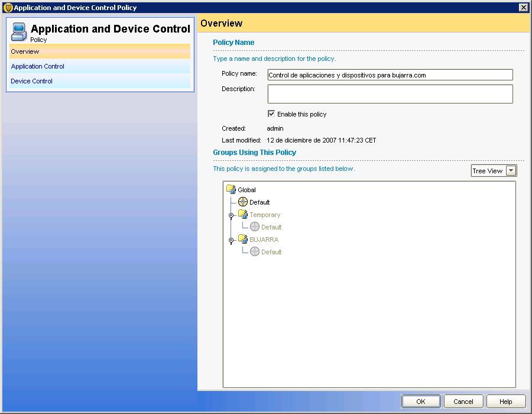Click into the Description text box

tap(390, 94)
